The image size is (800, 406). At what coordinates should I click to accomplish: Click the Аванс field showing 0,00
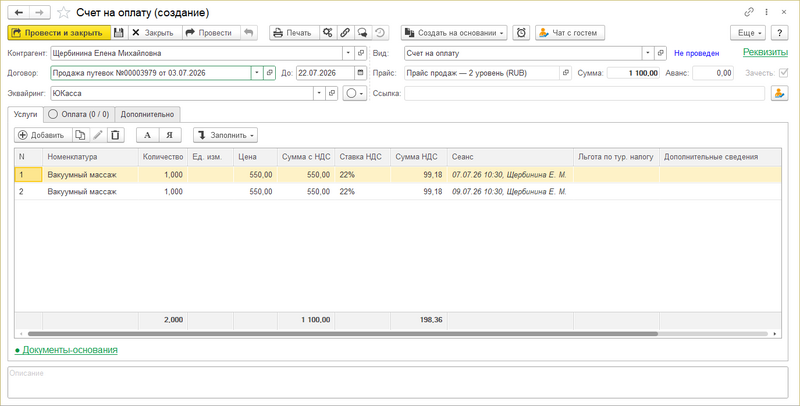(713, 73)
